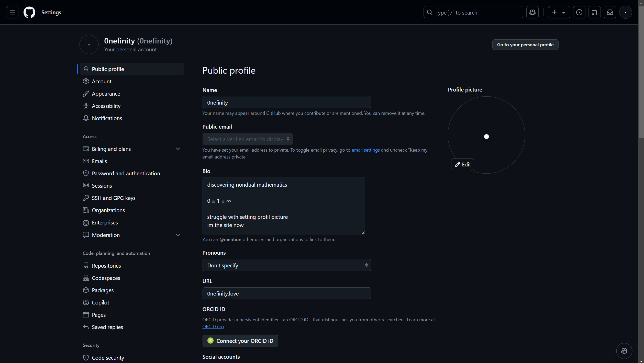Open the Public email dropdown
Image resolution: width=644 pixels, height=363 pixels.
[x=248, y=139]
